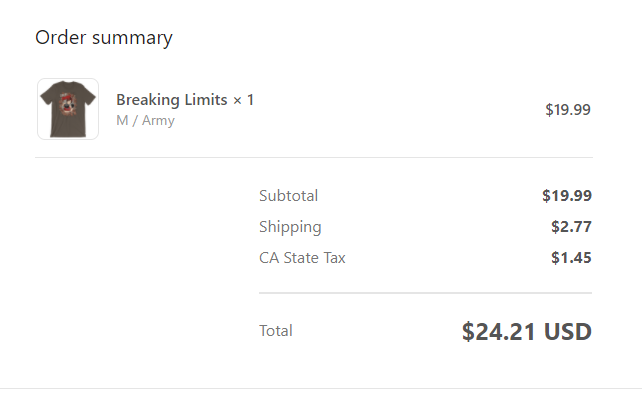
Task: Click the red graphic on the shirt image
Action: click(x=68, y=104)
